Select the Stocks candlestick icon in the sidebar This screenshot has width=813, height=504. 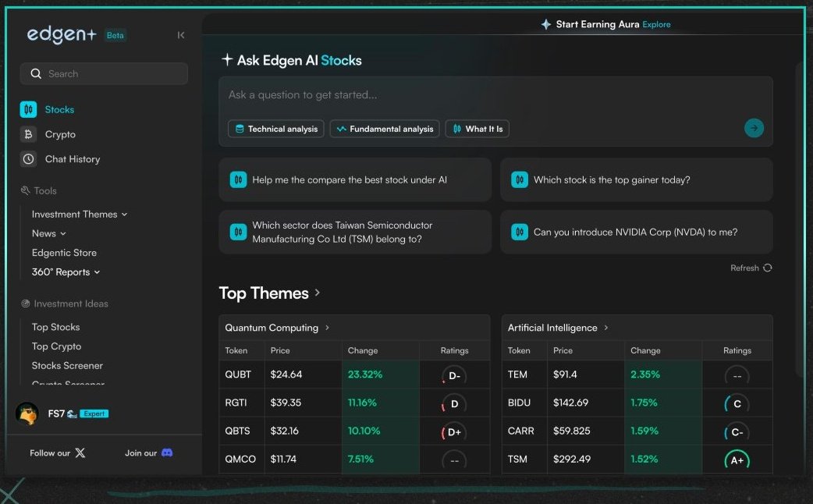pyautogui.click(x=29, y=109)
